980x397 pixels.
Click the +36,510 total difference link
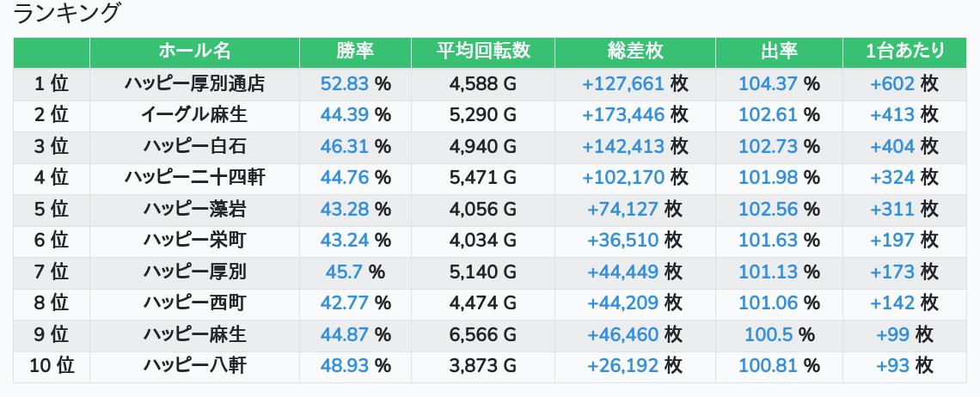(622, 241)
